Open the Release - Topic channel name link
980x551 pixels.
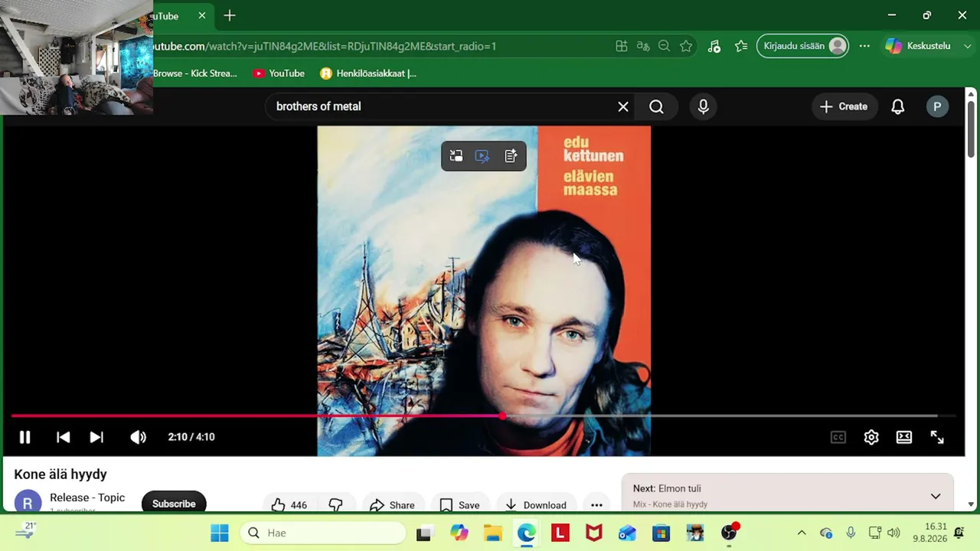[x=87, y=497]
